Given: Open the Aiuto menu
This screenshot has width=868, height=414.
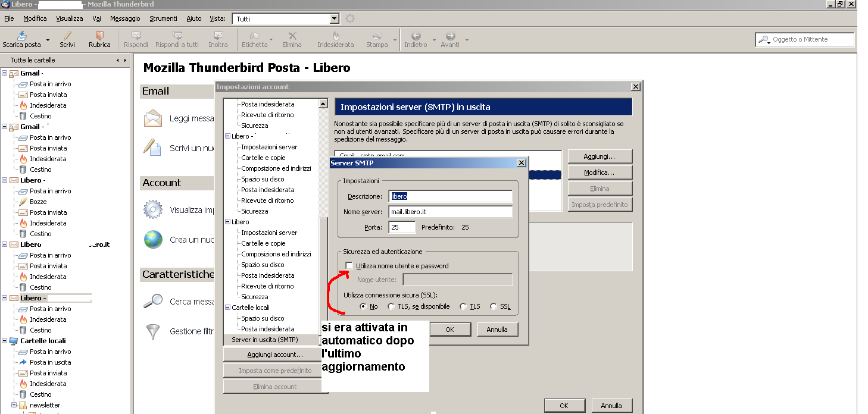Looking at the screenshot, I should 194,18.
